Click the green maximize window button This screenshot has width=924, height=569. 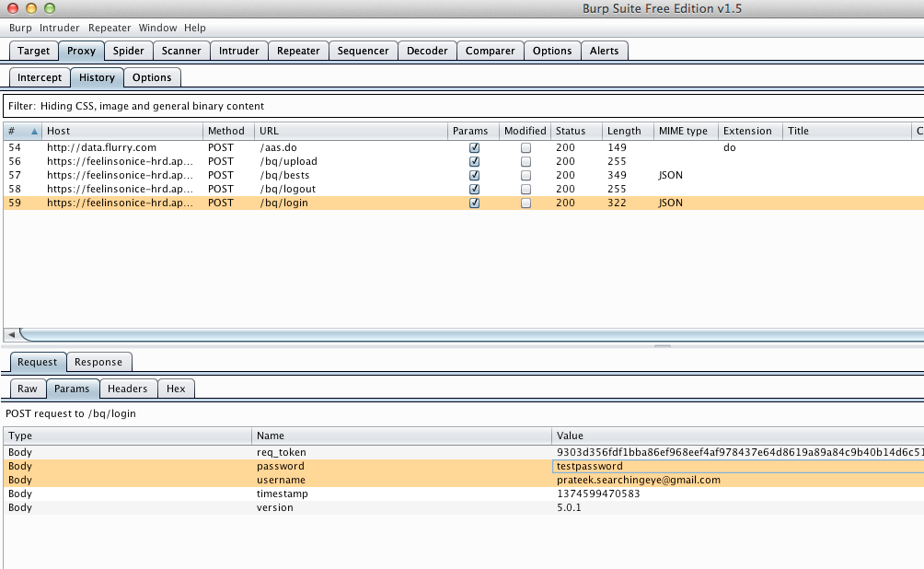tap(49, 8)
